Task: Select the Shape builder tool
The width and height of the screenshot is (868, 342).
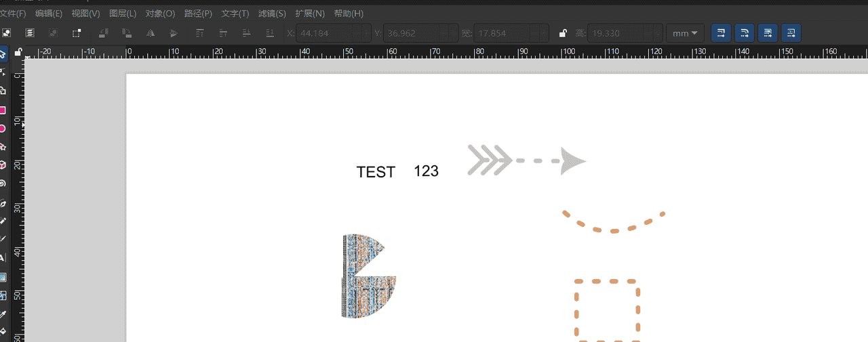Action: pyautogui.click(x=3, y=91)
